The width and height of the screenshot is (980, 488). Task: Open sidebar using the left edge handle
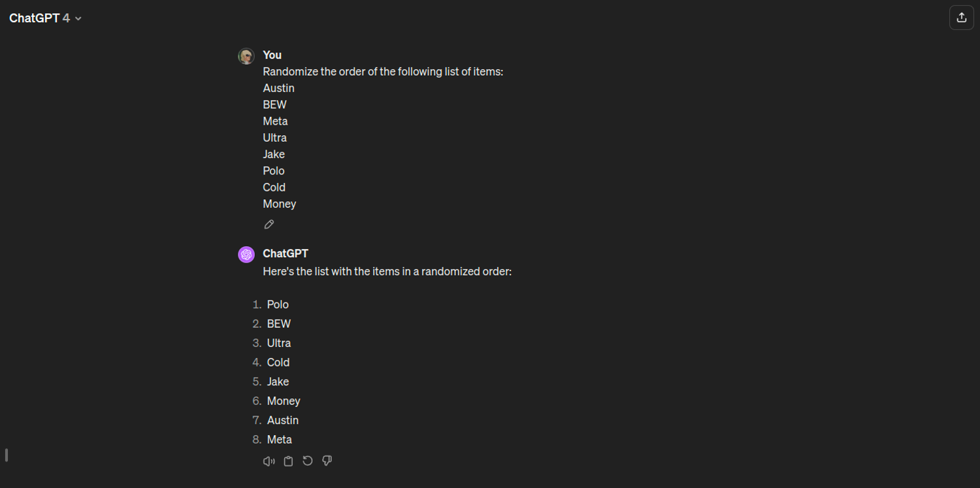(7, 455)
